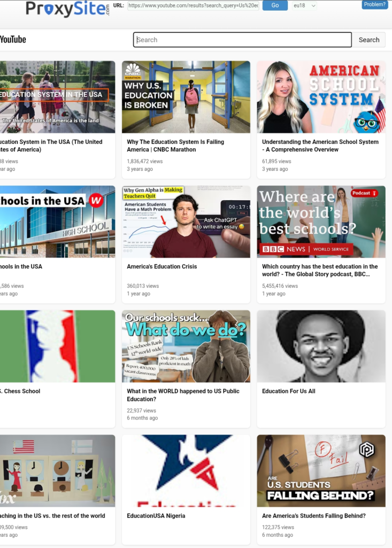
Task: Open Vox teaching in the US thumbnail
Action: click(x=57, y=471)
